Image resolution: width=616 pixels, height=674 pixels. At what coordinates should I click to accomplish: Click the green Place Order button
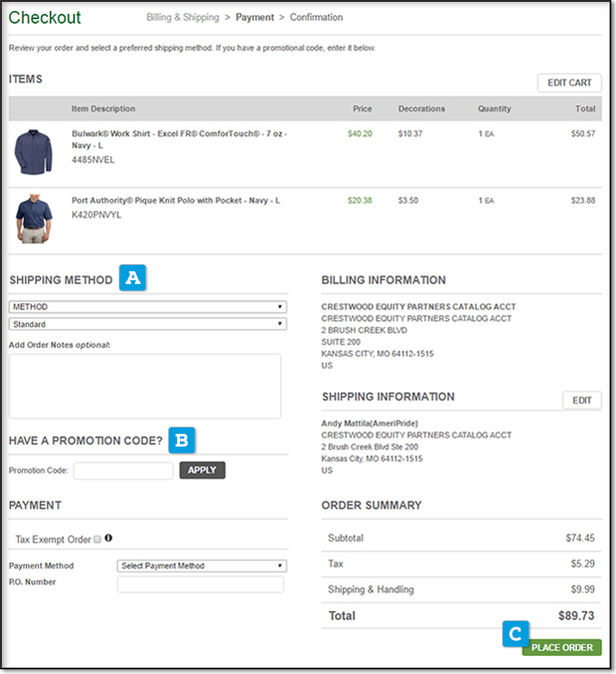561,648
